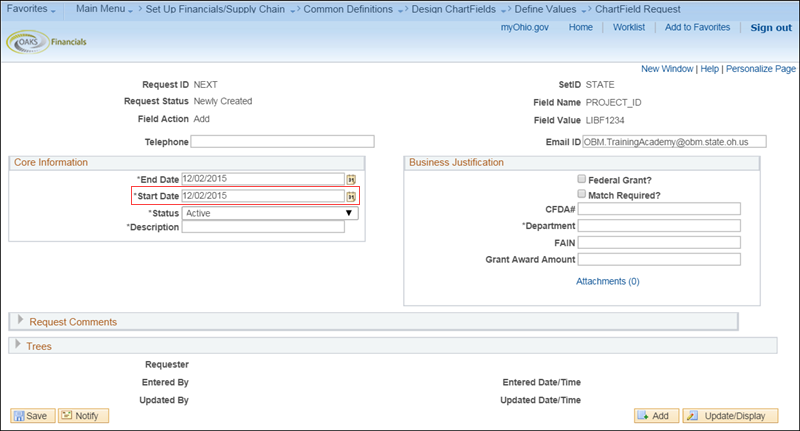Click the Sign out link
Image resolution: width=800 pixels, height=431 pixels.
[771, 28]
